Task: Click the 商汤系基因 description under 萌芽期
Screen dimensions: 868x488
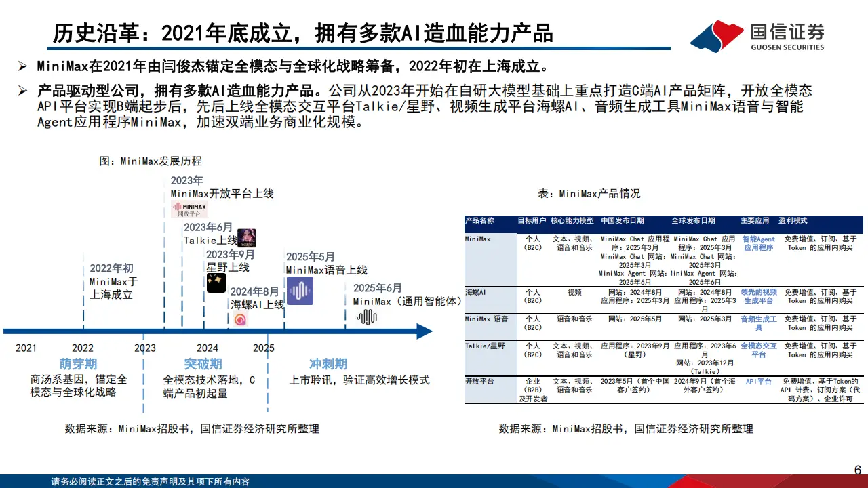Action: point(79,386)
